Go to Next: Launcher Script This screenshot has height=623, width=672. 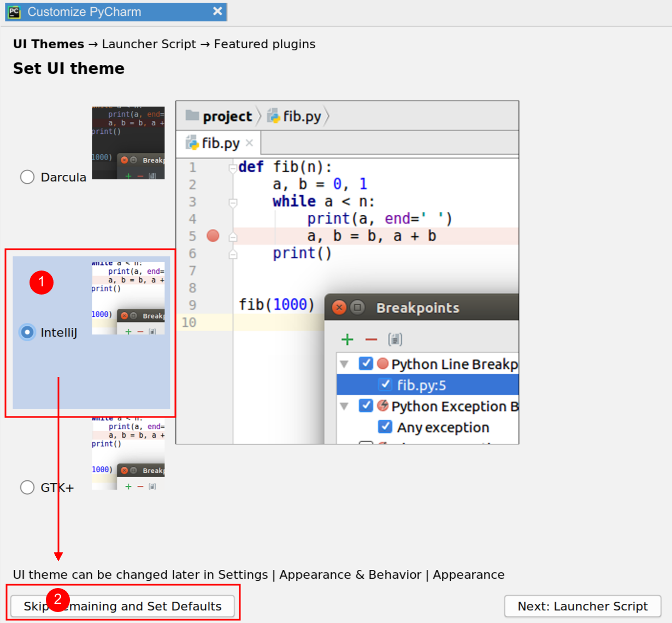click(x=582, y=606)
